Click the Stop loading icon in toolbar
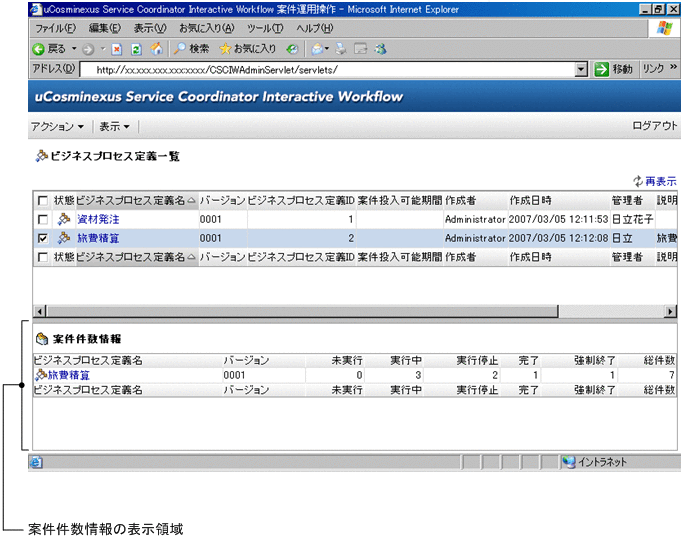 click(x=117, y=48)
